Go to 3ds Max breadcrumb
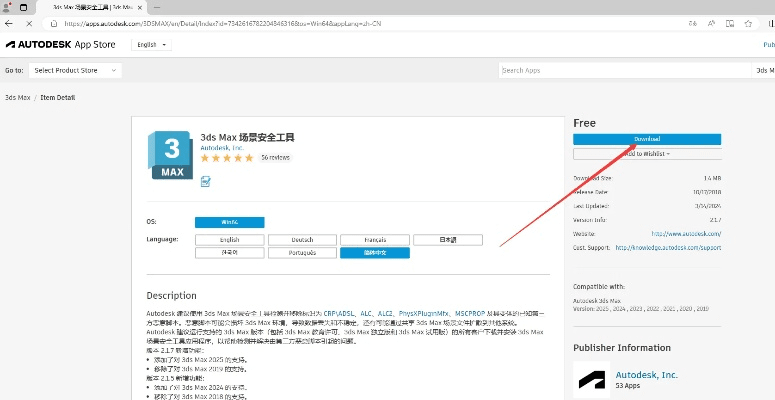Screen dimensions: 775x400 16,97
